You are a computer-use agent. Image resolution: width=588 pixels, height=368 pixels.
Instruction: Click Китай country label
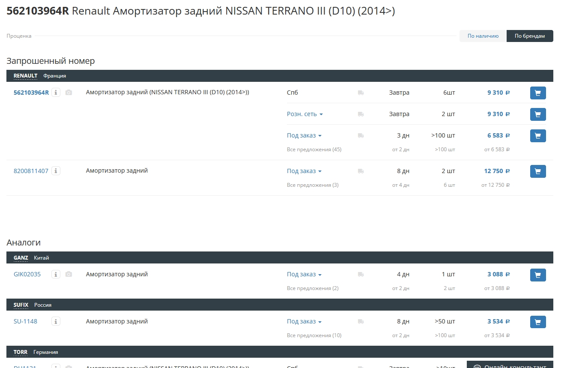point(42,258)
